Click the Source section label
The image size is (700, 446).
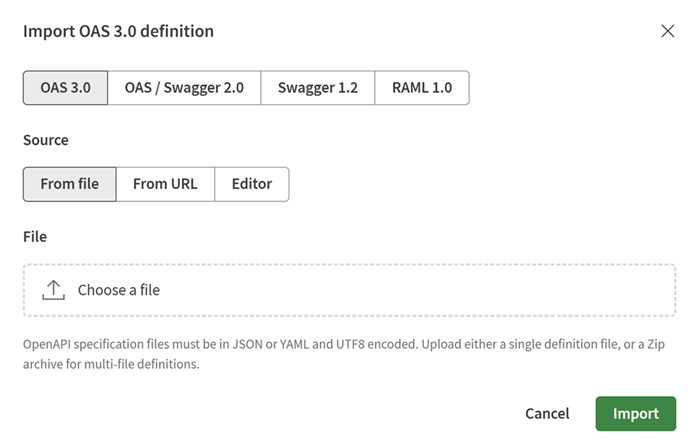point(46,140)
